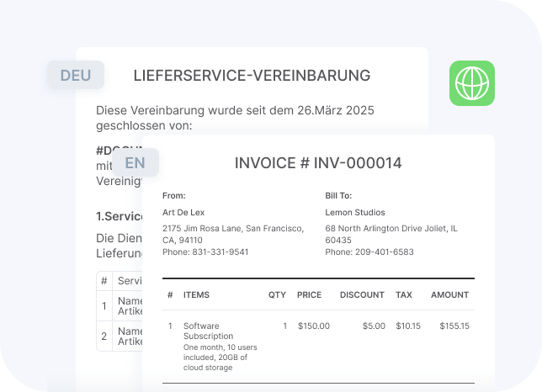Click the $155.15 amount value
Image resolution: width=542 pixels, height=392 pixels.
point(454,326)
